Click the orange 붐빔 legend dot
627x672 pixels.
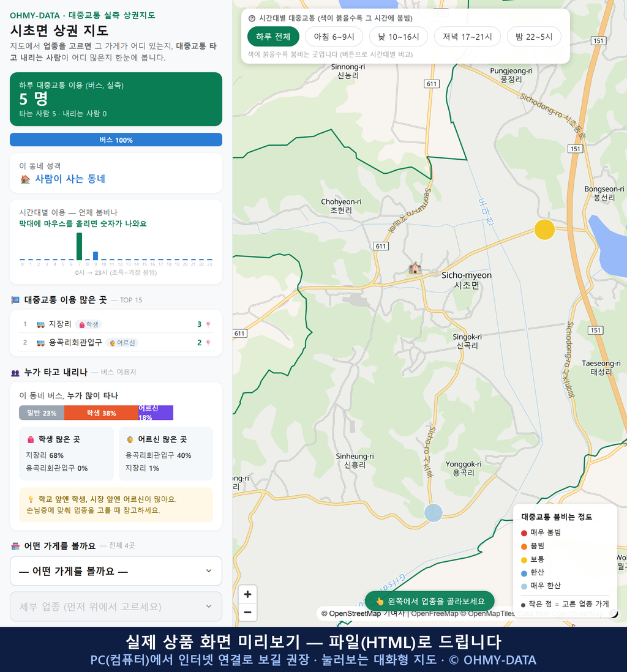coord(524,546)
